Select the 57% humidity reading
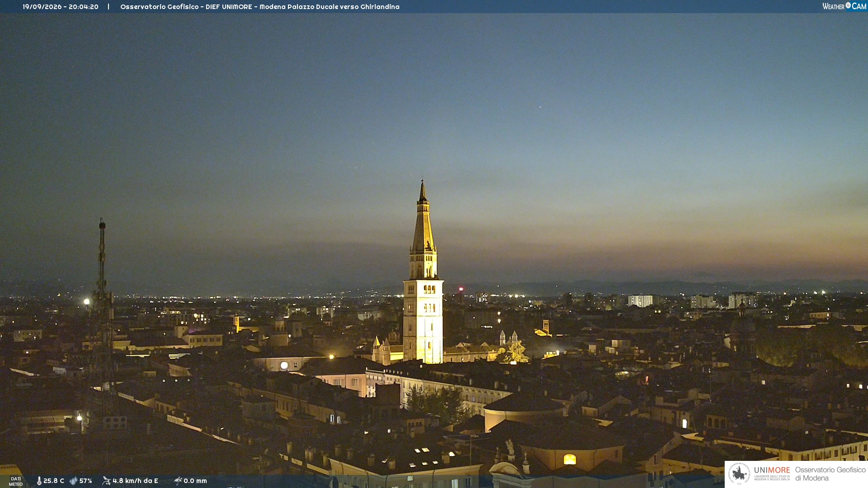 pos(86,481)
